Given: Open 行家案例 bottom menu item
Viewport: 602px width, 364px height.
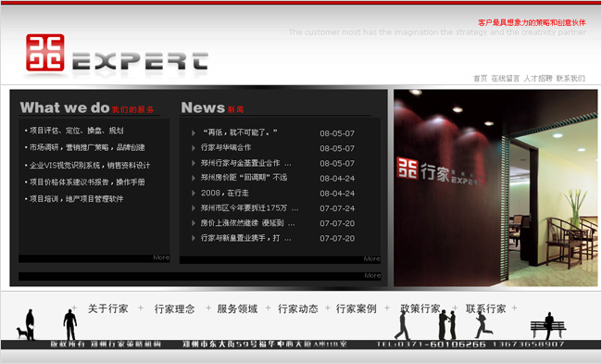Looking at the screenshot, I should (356, 308).
